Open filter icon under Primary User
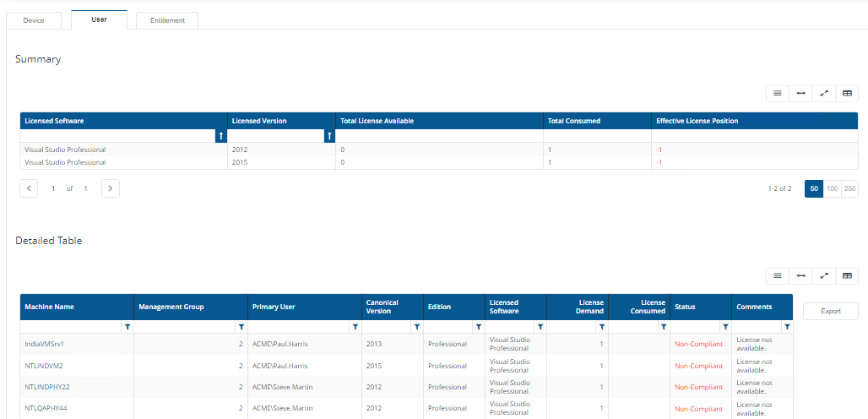This screenshot has width=868, height=419. click(x=355, y=327)
